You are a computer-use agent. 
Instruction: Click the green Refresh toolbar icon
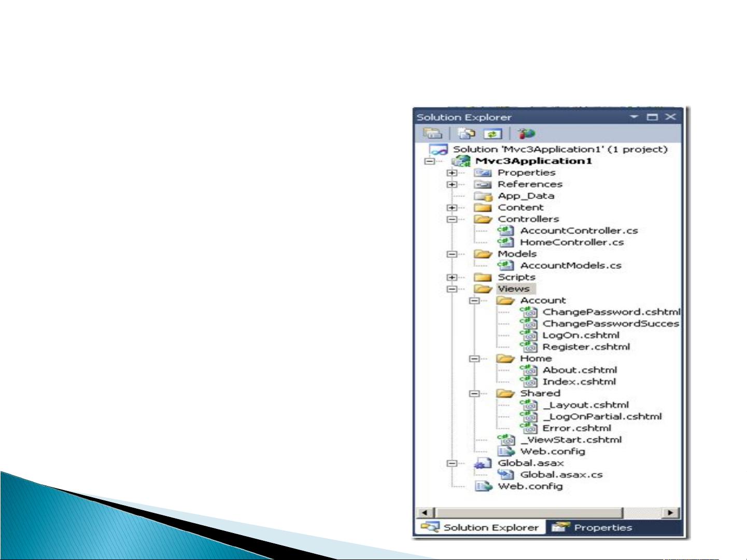pos(492,134)
